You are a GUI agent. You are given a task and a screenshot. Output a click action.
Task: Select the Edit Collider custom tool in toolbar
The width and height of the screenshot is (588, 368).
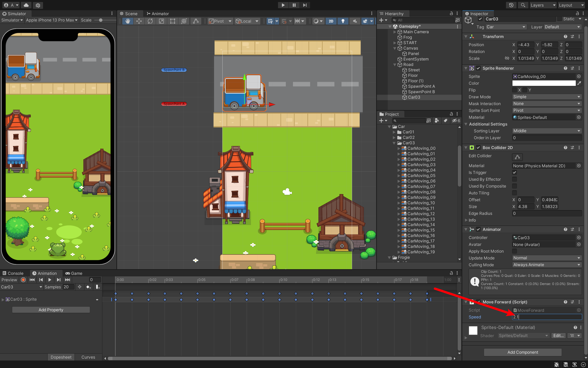196,21
